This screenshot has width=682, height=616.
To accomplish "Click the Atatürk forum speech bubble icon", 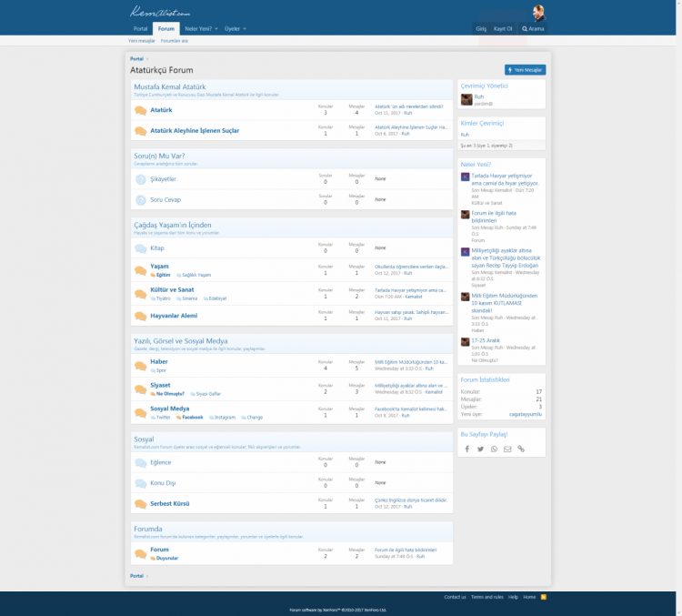I will pos(140,110).
